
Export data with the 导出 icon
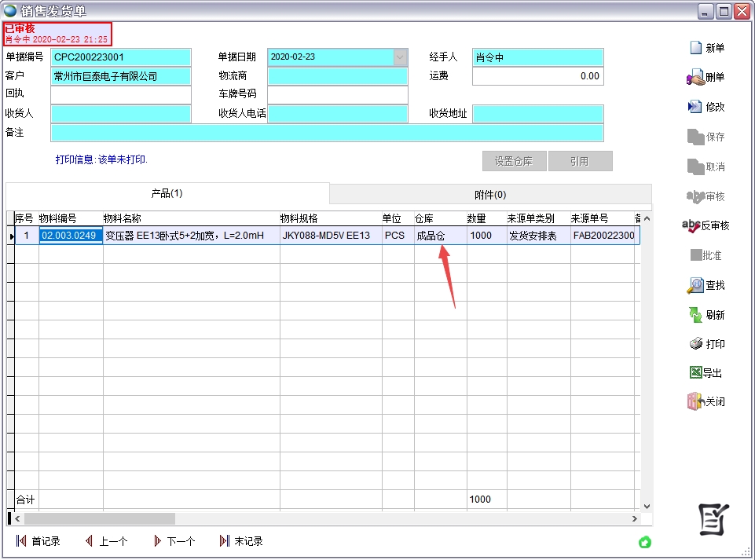pos(695,373)
